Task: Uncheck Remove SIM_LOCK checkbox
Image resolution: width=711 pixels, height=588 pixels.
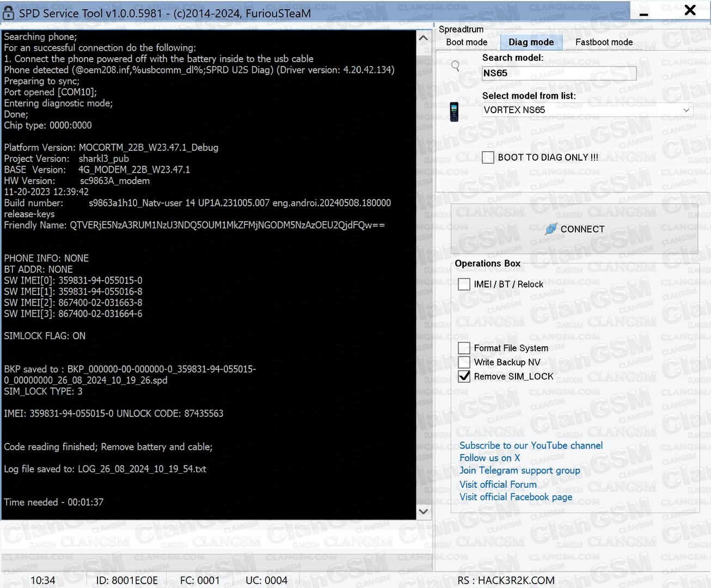Action: (x=464, y=376)
